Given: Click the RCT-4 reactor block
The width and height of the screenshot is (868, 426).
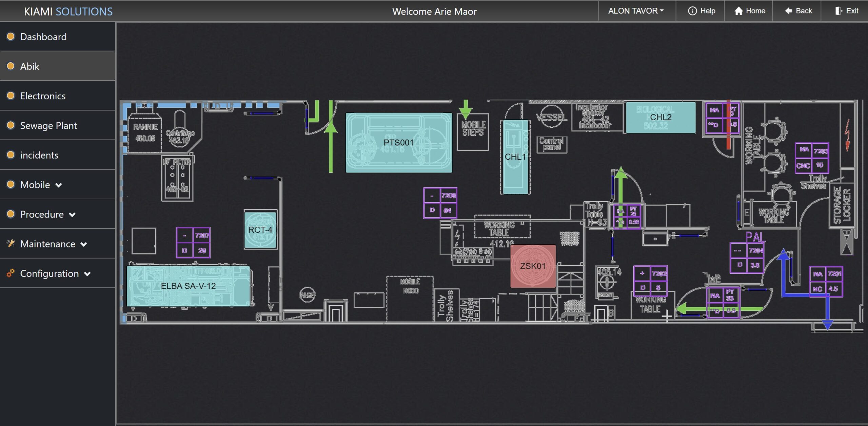Looking at the screenshot, I should tap(260, 230).
